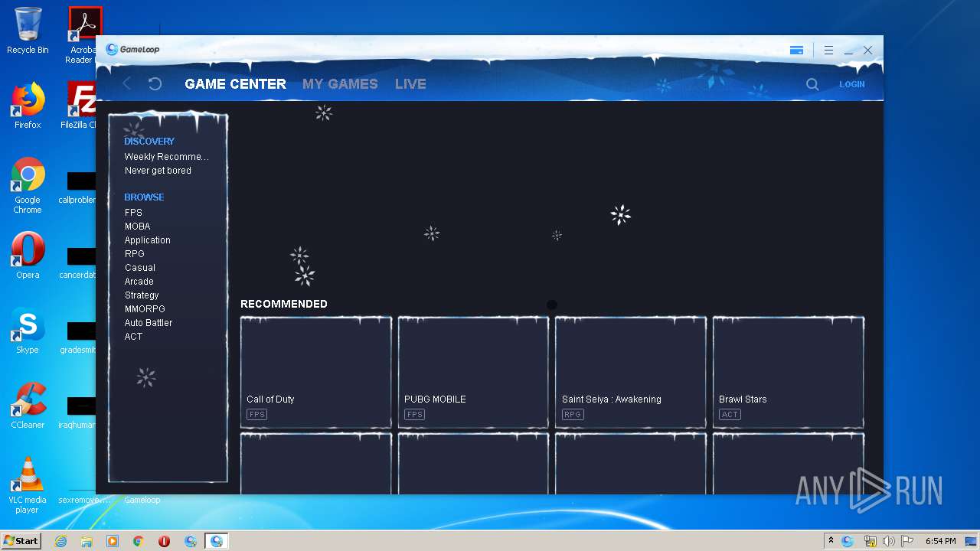Open the Saint Seiya : Awakening card

tap(631, 372)
